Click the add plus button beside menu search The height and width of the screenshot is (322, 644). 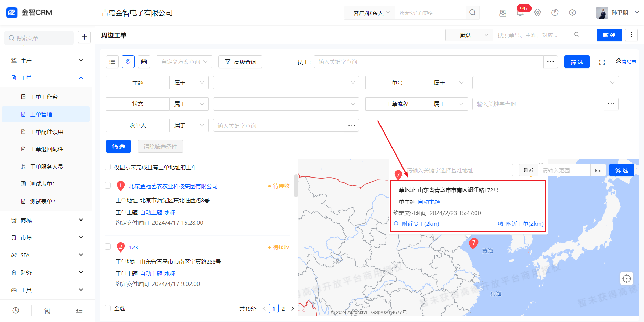(x=84, y=37)
